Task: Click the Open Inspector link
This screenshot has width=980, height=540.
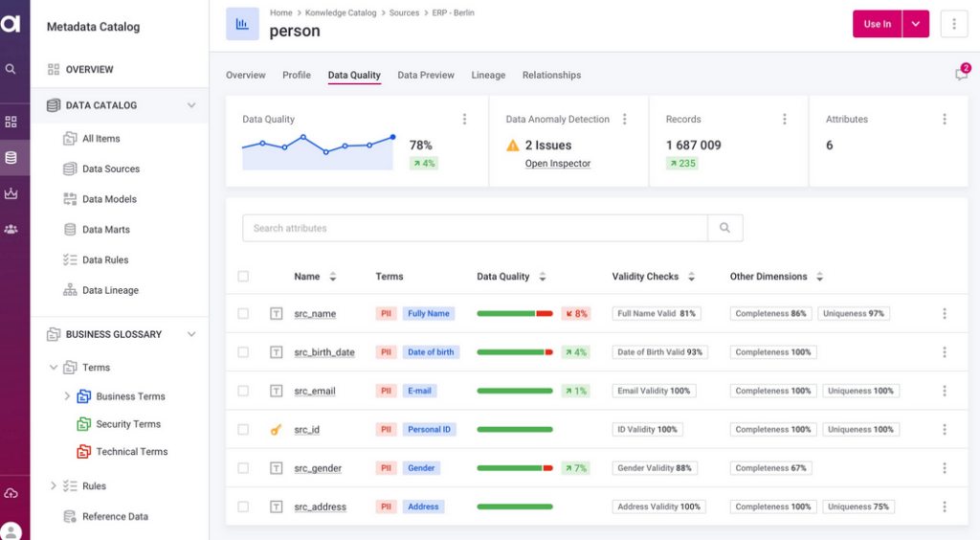Action: coord(558,163)
